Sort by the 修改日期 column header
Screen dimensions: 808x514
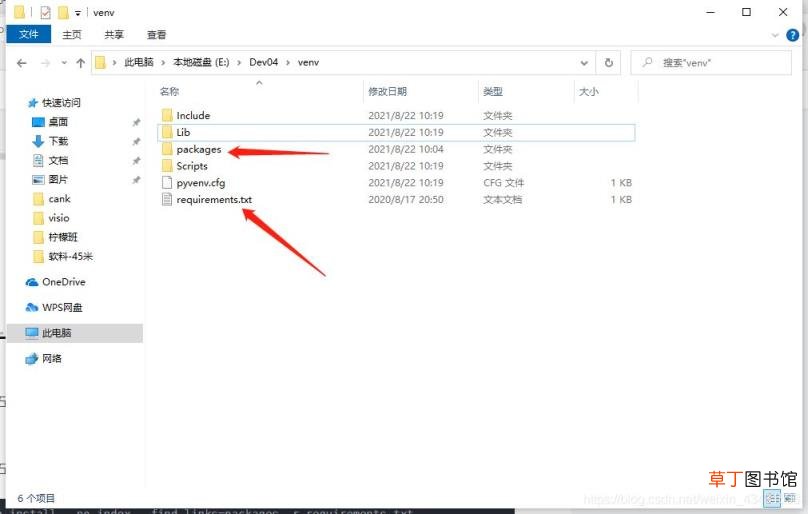tap(388, 91)
